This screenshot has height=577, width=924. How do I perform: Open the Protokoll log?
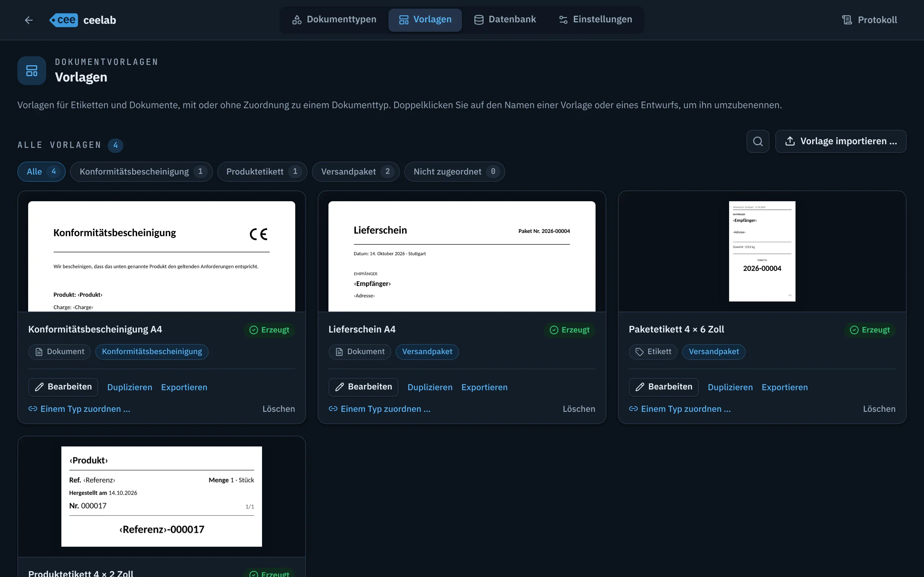[x=869, y=20]
